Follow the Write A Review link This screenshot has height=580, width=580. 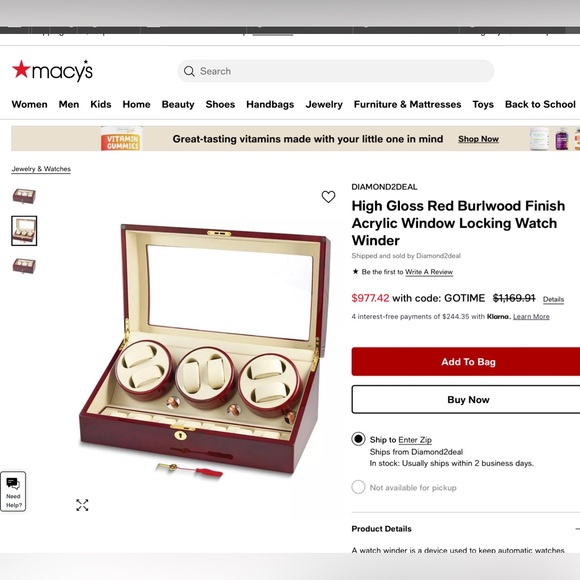429,272
